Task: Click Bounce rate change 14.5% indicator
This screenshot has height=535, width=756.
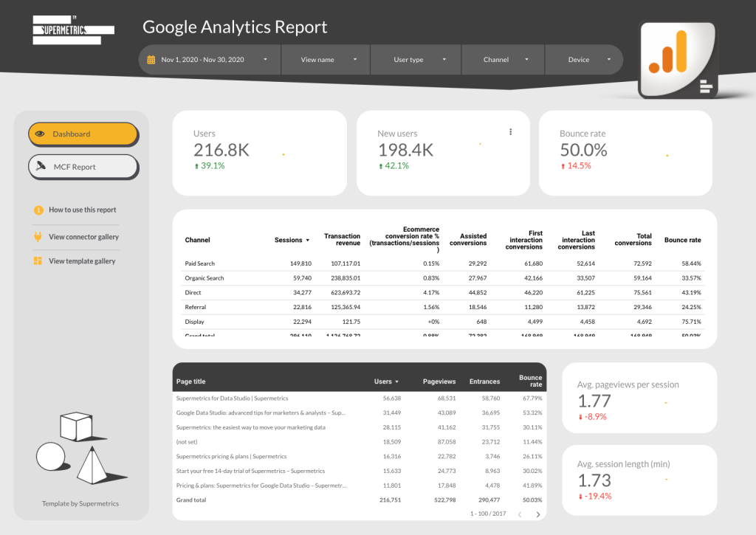Action: (x=576, y=166)
